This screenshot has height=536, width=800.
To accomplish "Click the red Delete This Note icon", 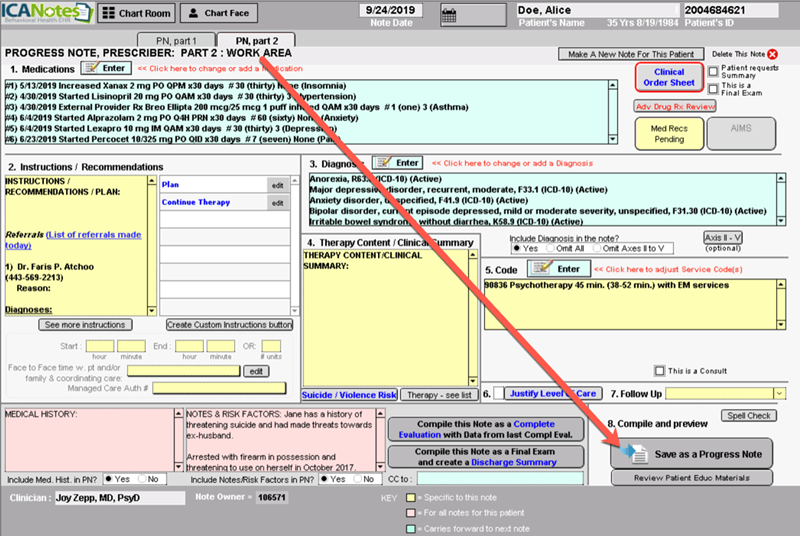I will click(x=772, y=53).
